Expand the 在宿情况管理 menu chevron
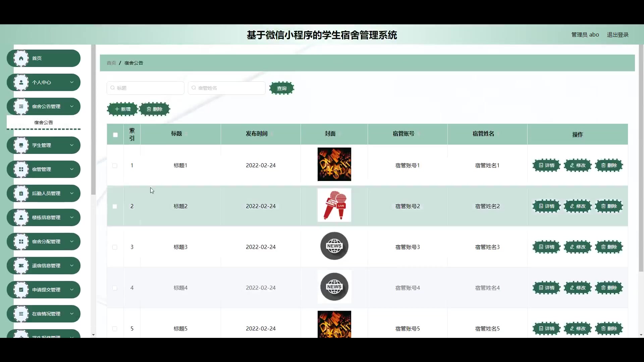The image size is (644, 362). coord(71,314)
